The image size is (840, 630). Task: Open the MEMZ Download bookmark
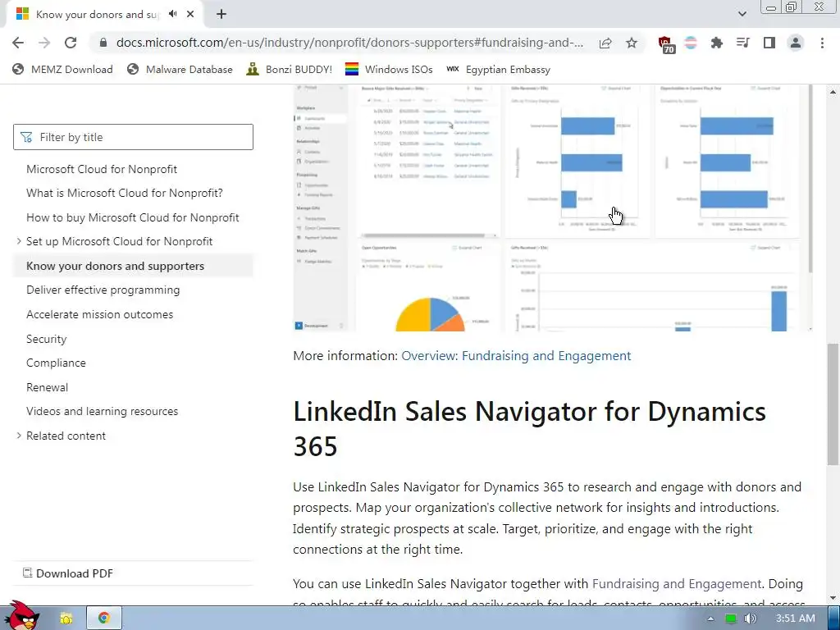pyautogui.click(x=62, y=69)
